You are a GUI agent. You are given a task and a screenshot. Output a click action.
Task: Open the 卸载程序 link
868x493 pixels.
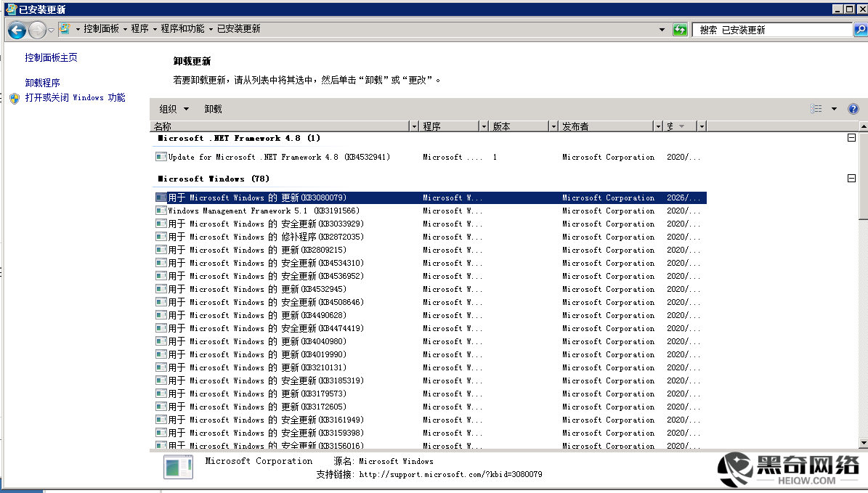tap(42, 83)
